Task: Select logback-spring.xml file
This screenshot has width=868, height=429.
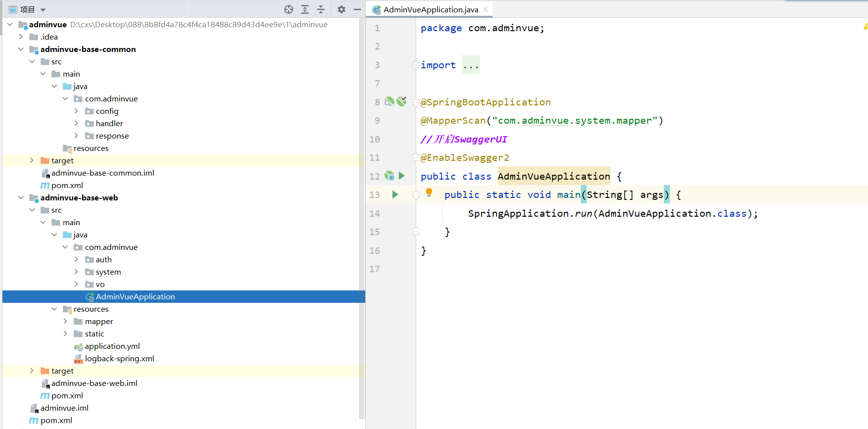Action: point(119,358)
